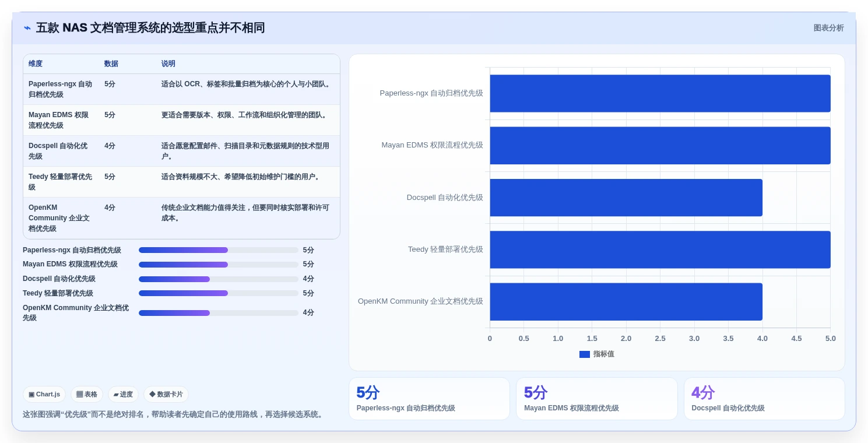
Task: Select the 进度 tag chip
Action: point(123,395)
